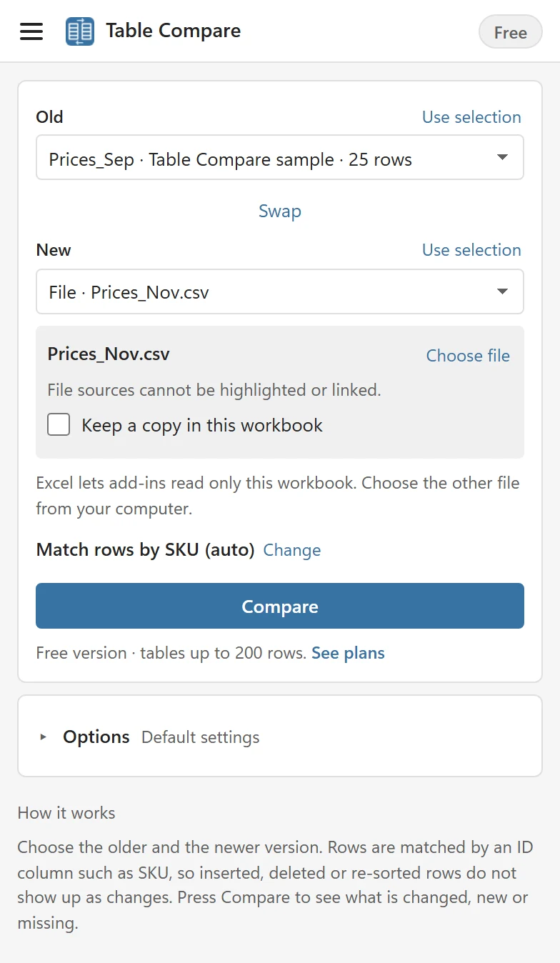Change the match rows column
Viewport: 560px width, 963px height.
tap(292, 550)
